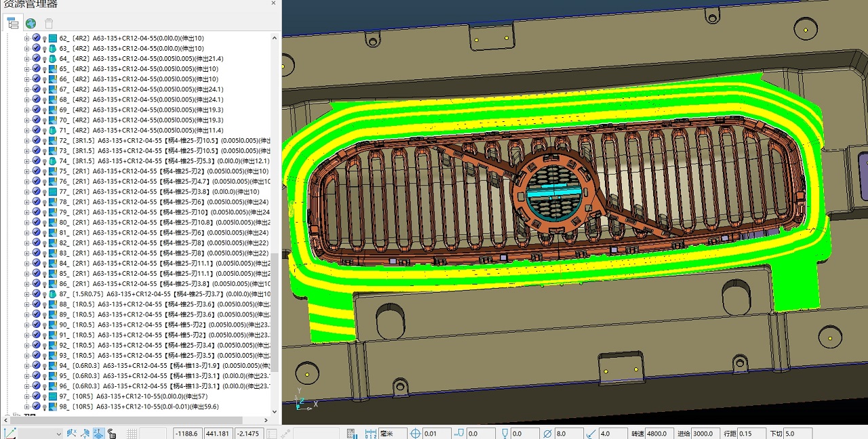Toggle light bulb visibility for toolpath 80
Image resolution: width=868 pixels, height=439 pixels.
[45, 223]
